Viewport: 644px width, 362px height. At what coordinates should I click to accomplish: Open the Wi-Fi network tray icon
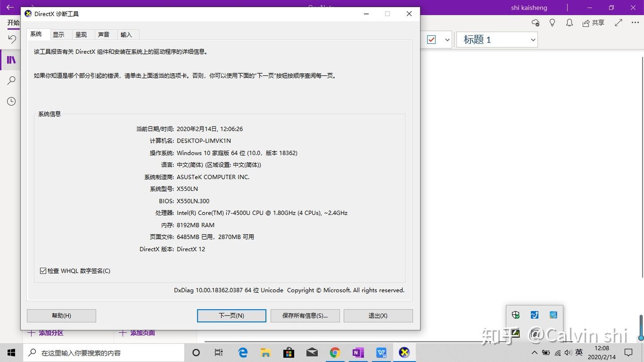pos(558,353)
